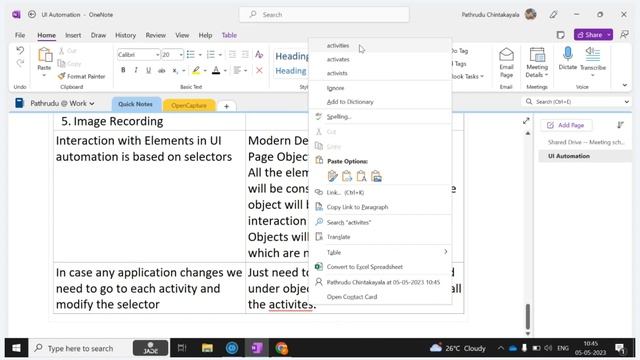
Task: Select Convert to Excel Spreadsheet
Action: click(380, 267)
